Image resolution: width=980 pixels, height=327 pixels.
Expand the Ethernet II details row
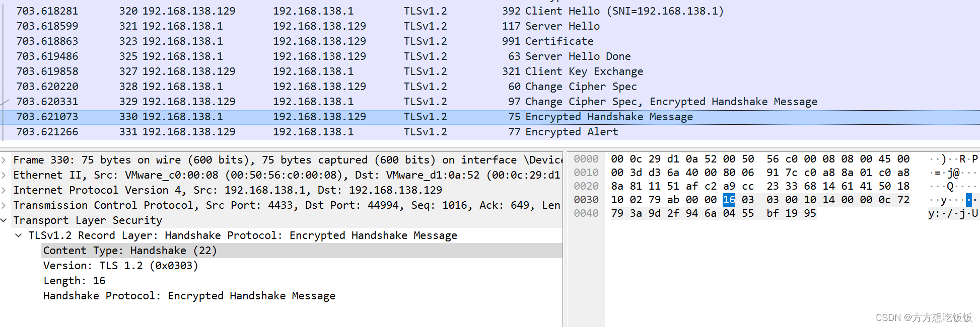[4, 175]
